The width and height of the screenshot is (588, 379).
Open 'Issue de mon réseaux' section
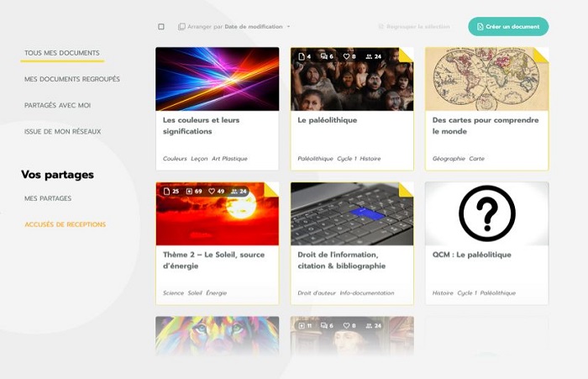click(x=63, y=132)
